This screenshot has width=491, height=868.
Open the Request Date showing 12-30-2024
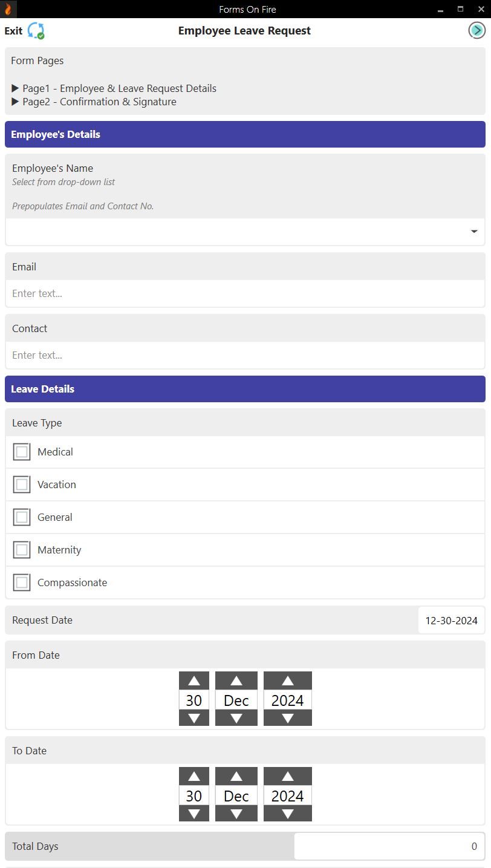450,619
